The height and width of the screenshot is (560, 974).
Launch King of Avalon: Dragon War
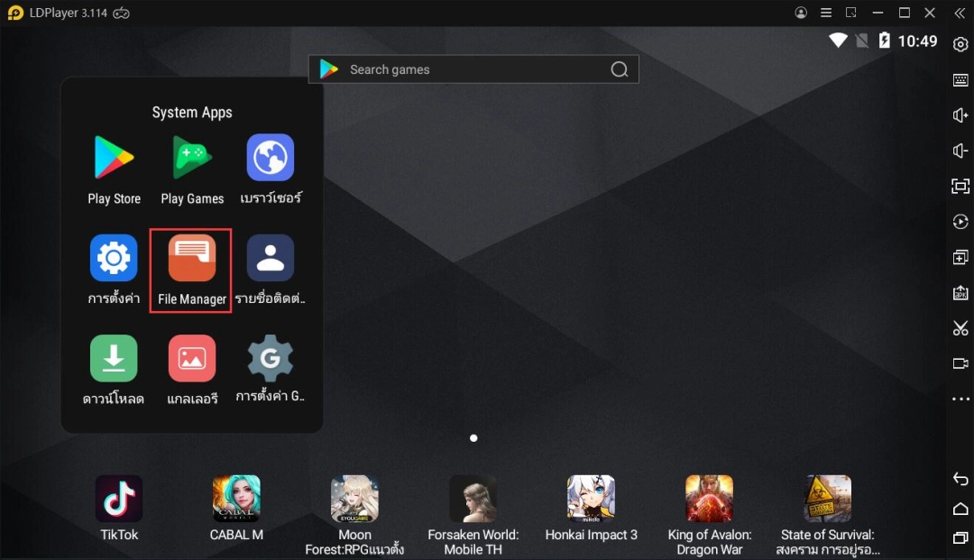click(x=709, y=499)
